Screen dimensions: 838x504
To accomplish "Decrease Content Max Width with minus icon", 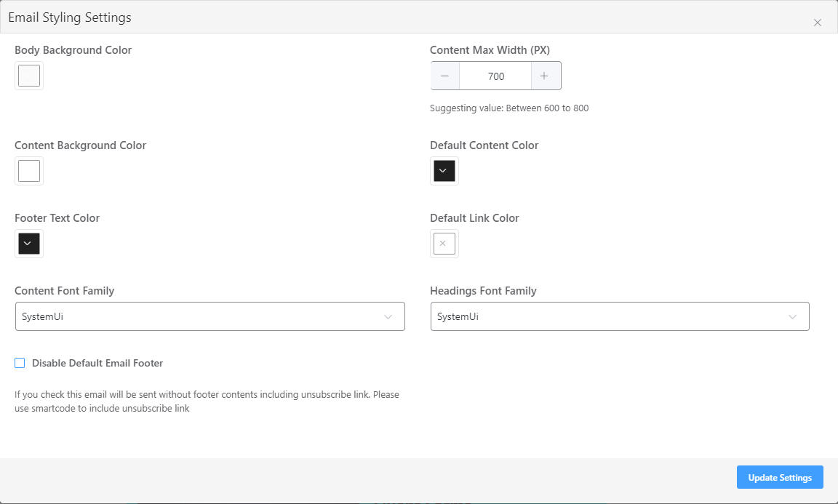I will [x=444, y=76].
